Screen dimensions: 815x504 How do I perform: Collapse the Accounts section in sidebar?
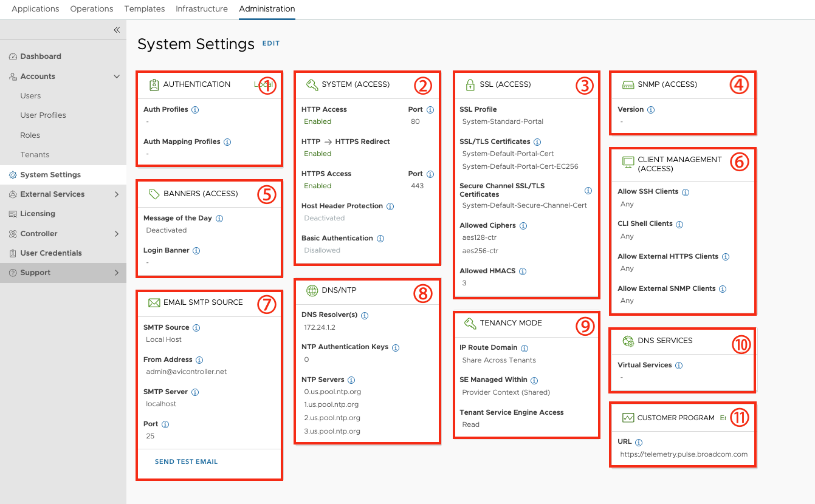click(x=117, y=77)
